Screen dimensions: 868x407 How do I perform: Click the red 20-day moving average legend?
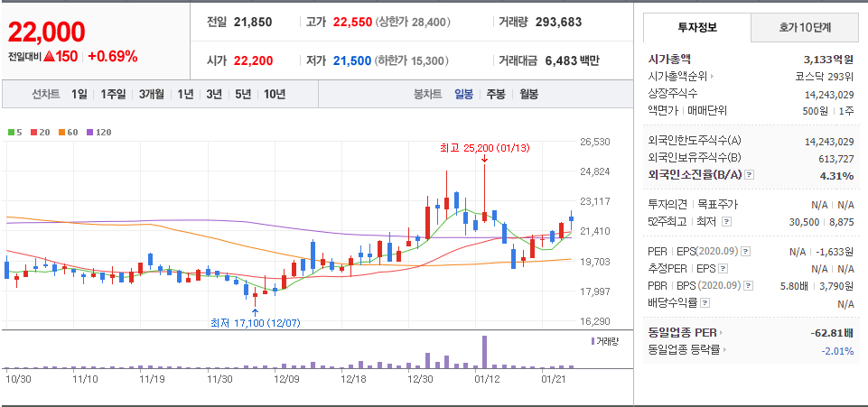pyautogui.click(x=41, y=132)
